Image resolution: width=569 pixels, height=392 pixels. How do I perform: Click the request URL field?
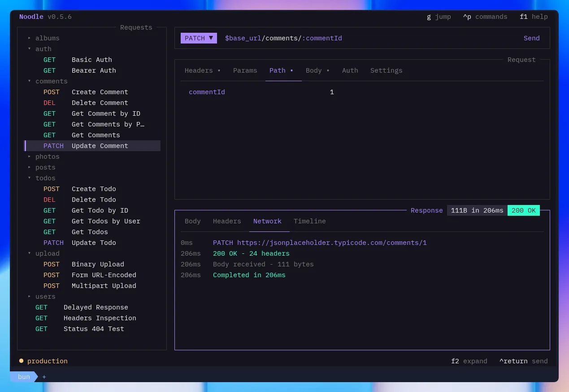point(283,38)
